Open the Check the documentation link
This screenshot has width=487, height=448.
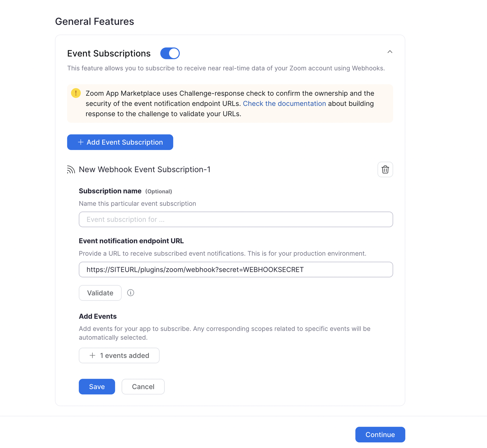click(284, 104)
